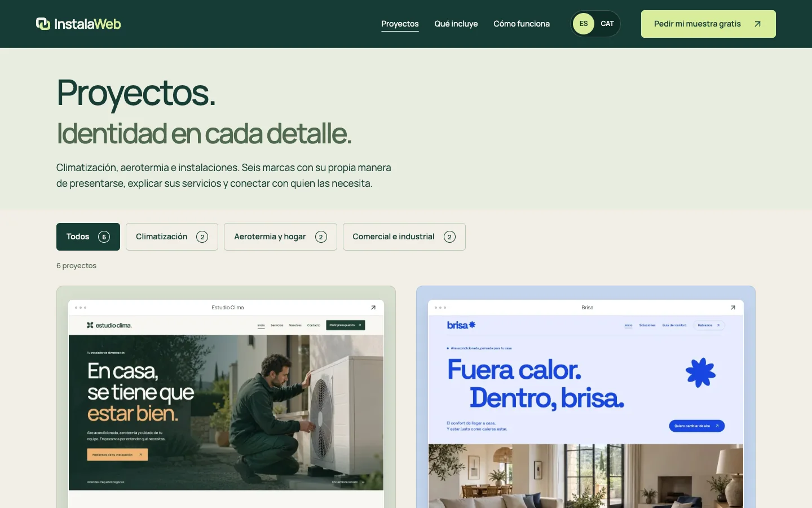812x508 pixels.
Task: Filter by Comercial e industrial
Action: tap(404, 237)
